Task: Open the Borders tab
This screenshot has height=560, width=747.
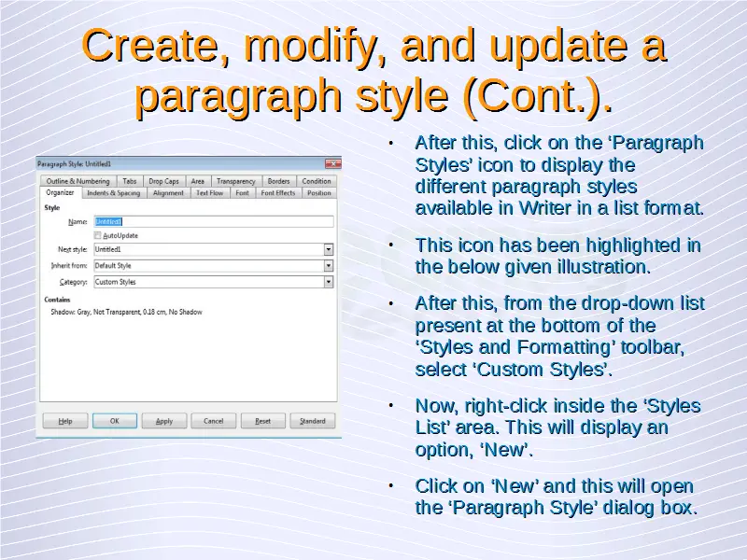Action: pos(278,181)
